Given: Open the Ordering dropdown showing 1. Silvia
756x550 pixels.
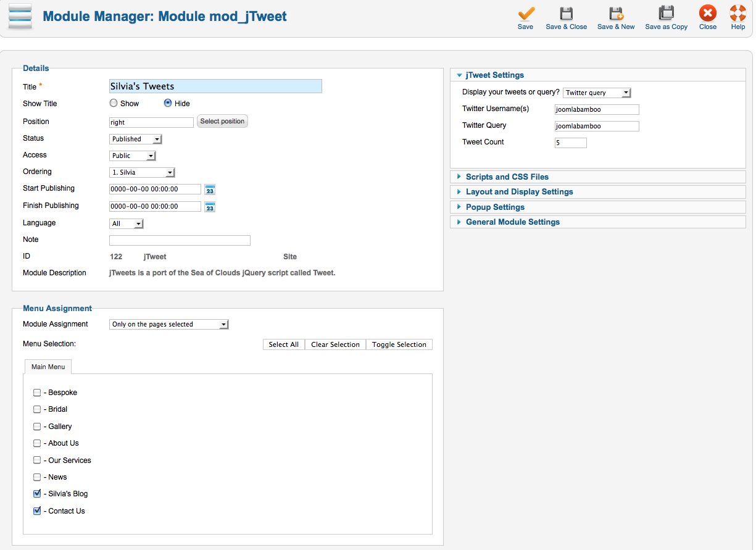Looking at the screenshot, I should [x=143, y=172].
